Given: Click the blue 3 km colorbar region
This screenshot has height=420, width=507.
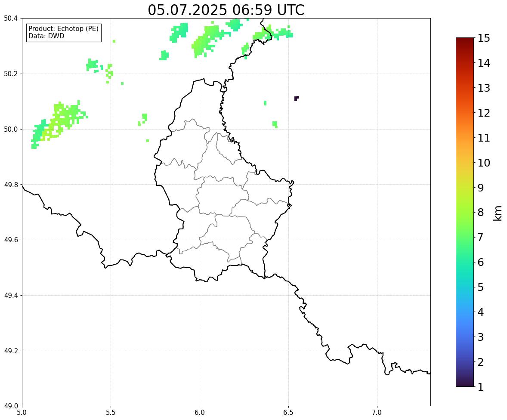Looking at the screenshot, I should click(x=465, y=337).
